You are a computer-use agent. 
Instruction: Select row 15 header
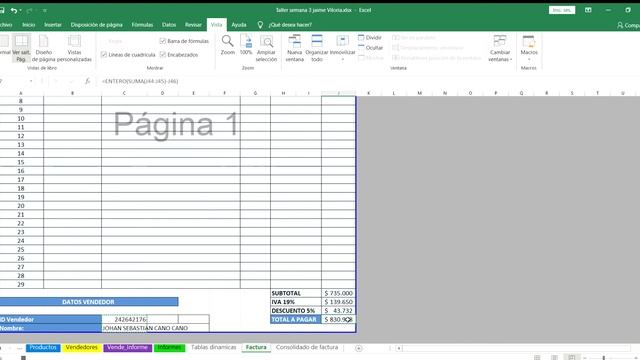click(x=21, y=162)
